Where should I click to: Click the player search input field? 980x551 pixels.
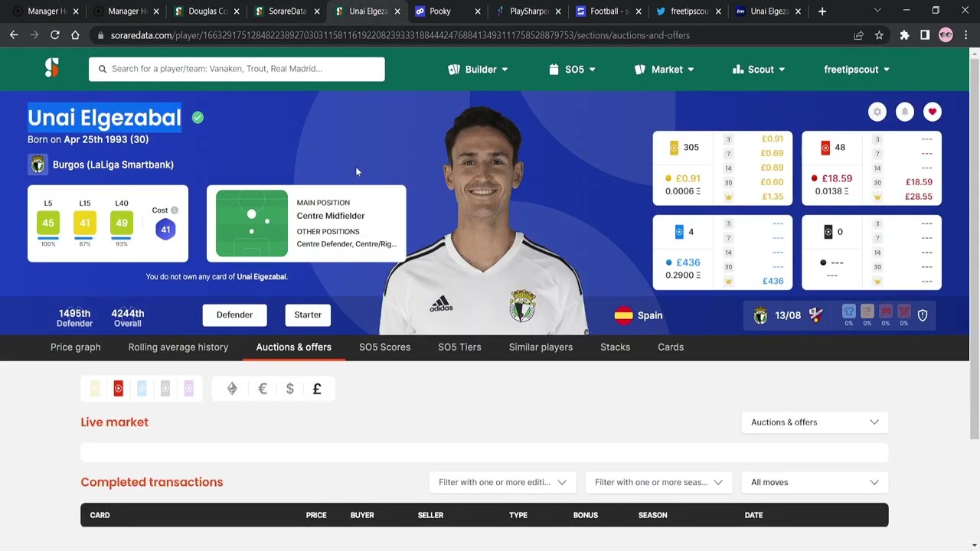tap(237, 69)
